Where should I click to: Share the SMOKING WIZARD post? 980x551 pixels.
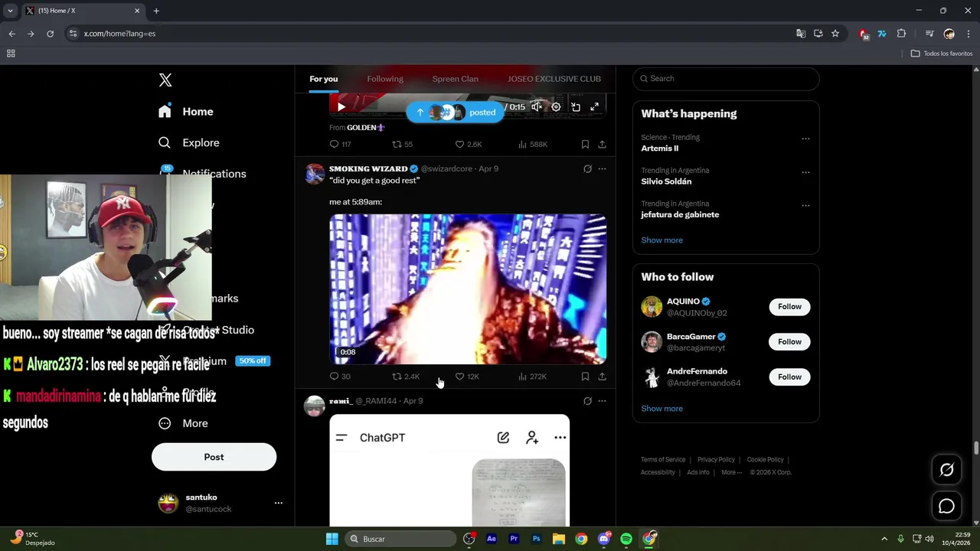coord(602,377)
